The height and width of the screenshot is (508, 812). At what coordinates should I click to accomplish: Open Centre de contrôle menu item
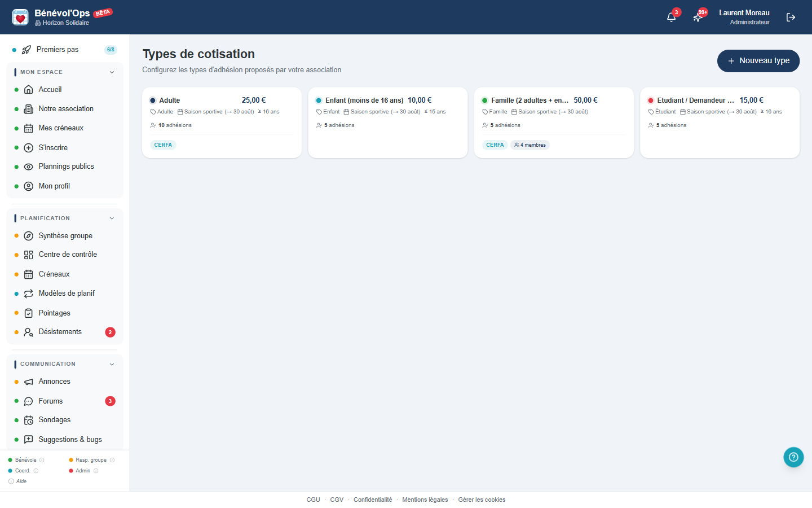point(64,255)
